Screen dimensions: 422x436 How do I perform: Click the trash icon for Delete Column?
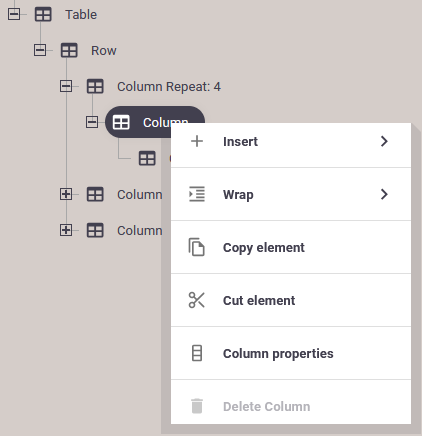[x=197, y=406]
